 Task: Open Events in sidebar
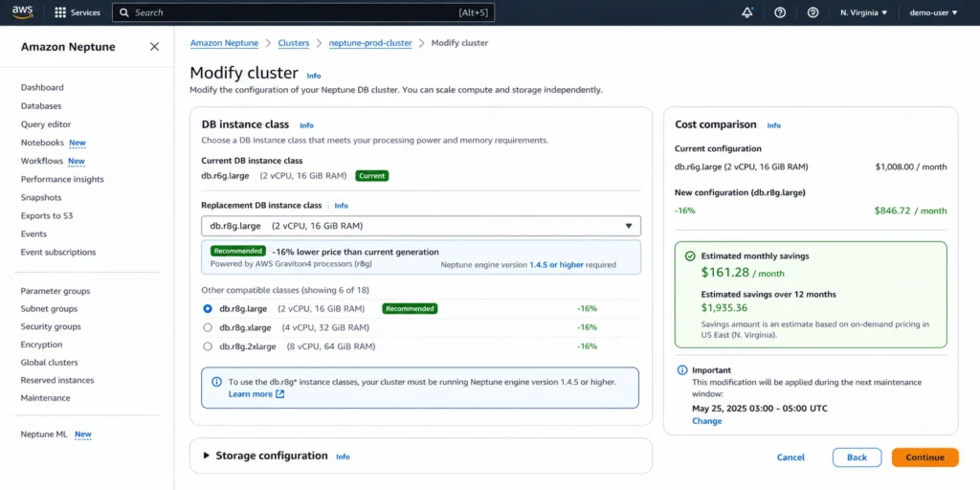tap(33, 234)
